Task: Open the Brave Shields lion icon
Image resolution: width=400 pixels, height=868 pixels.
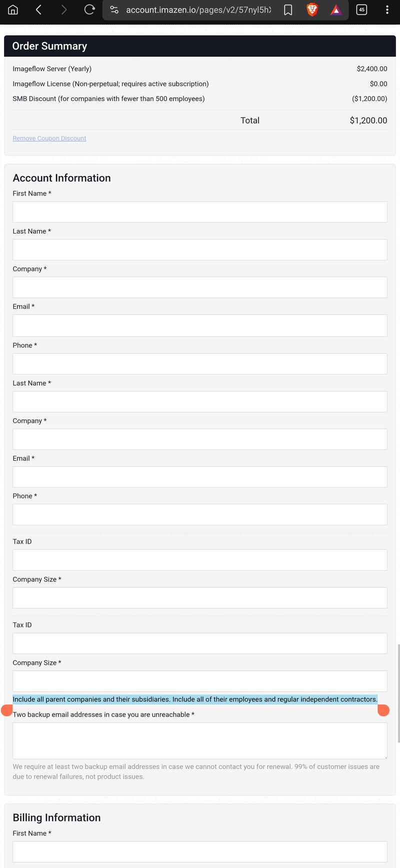Action: tap(311, 10)
